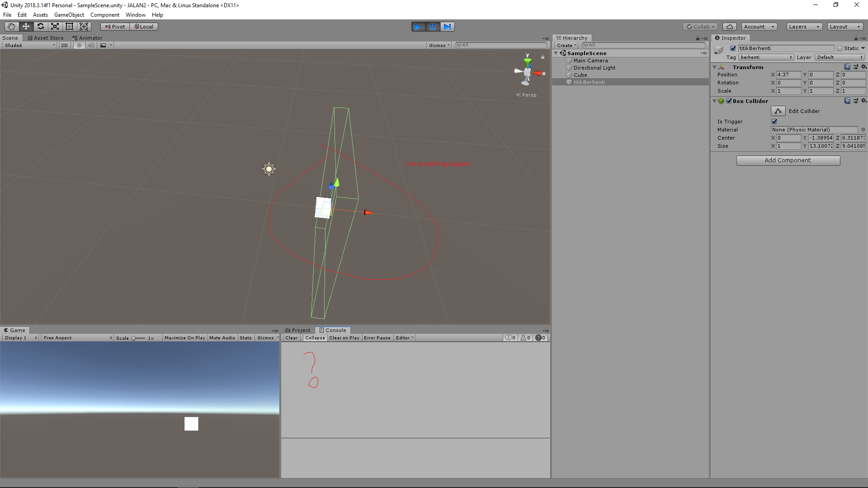This screenshot has height=488, width=868.
Task: Toggle console warning message count
Action: coord(525,338)
